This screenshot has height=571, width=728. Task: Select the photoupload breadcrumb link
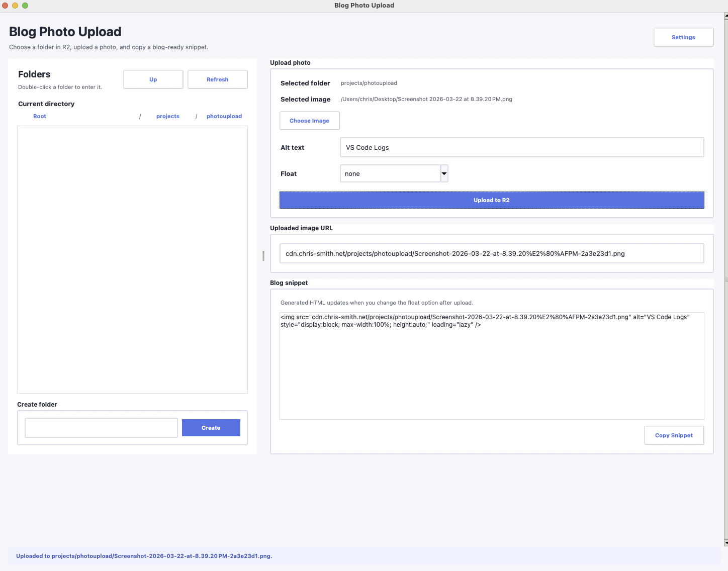point(224,116)
